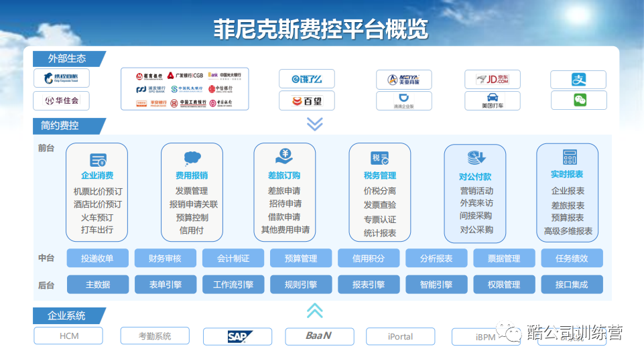Viewport: 644px width, 361px height.
Task: Click the WeChat logo tile
Action: coord(578,100)
